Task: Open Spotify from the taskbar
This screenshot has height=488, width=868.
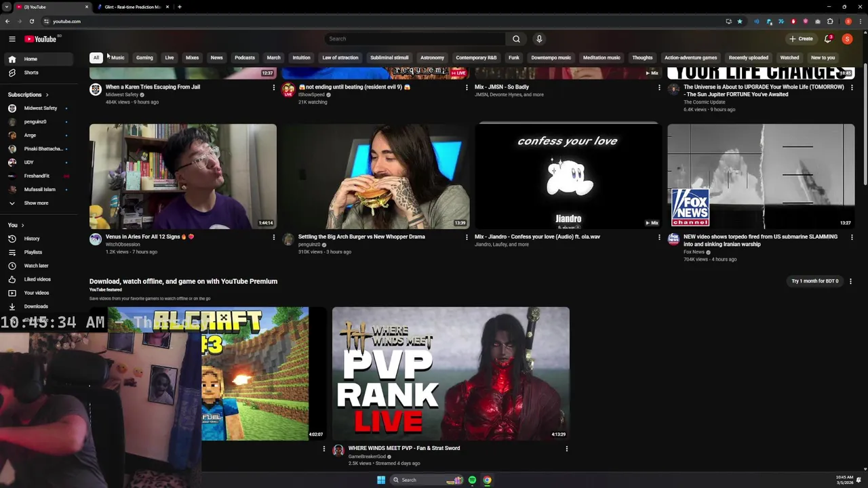Action: (472, 480)
